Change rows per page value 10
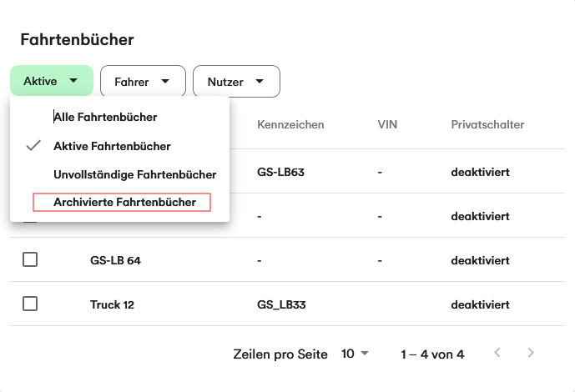575x392 pixels. coord(355,354)
